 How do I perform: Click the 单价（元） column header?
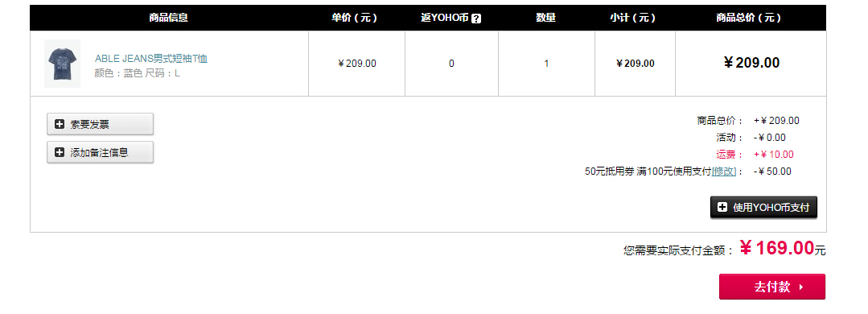click(355, 18)
